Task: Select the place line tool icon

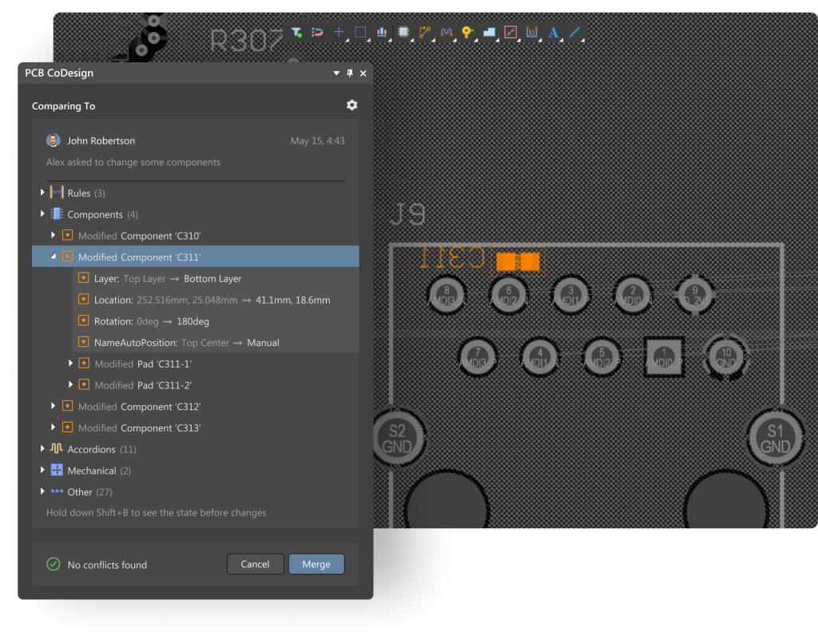Action: tap(574, 33)
